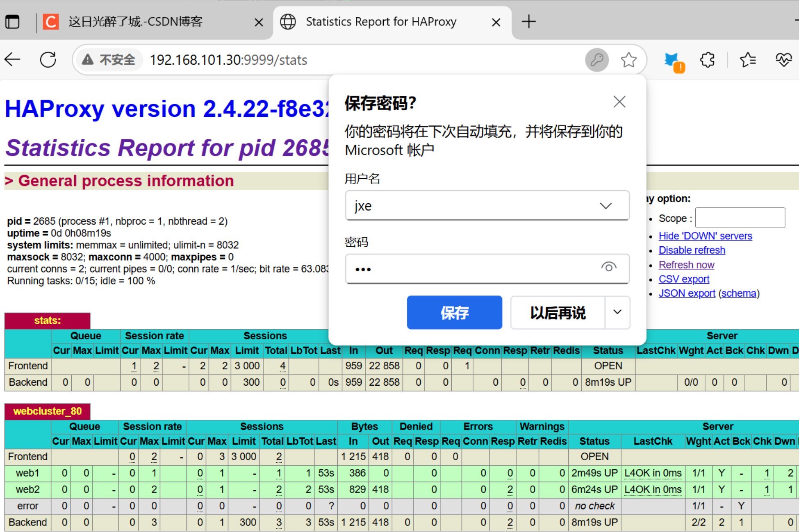Image resolution: width=799 pixels, height=532 pixels.
Task: Click the address bar URL
Action: coord(228,60)
